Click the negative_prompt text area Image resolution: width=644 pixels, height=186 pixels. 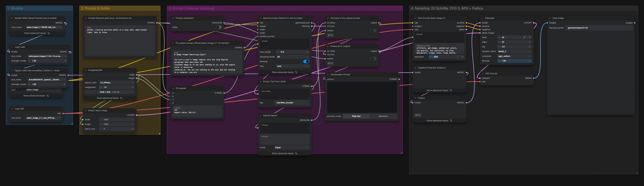(439, 49)
